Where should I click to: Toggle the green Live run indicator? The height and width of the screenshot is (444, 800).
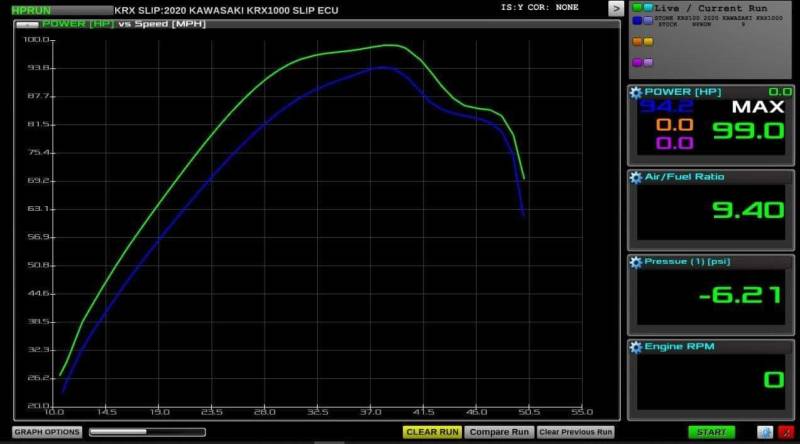pos(636,8)
